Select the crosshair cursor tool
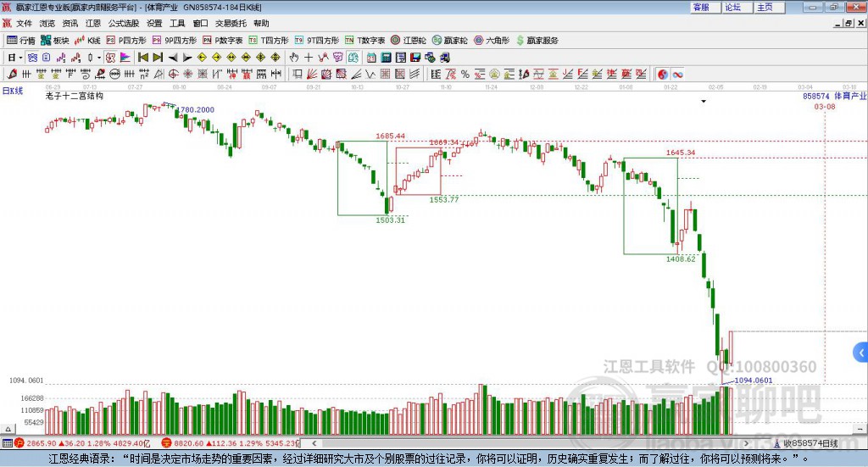 tap(309, 58)
